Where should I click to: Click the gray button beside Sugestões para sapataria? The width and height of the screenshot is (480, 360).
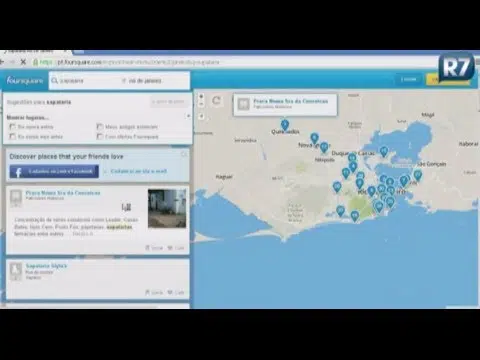tap(168, 102)
